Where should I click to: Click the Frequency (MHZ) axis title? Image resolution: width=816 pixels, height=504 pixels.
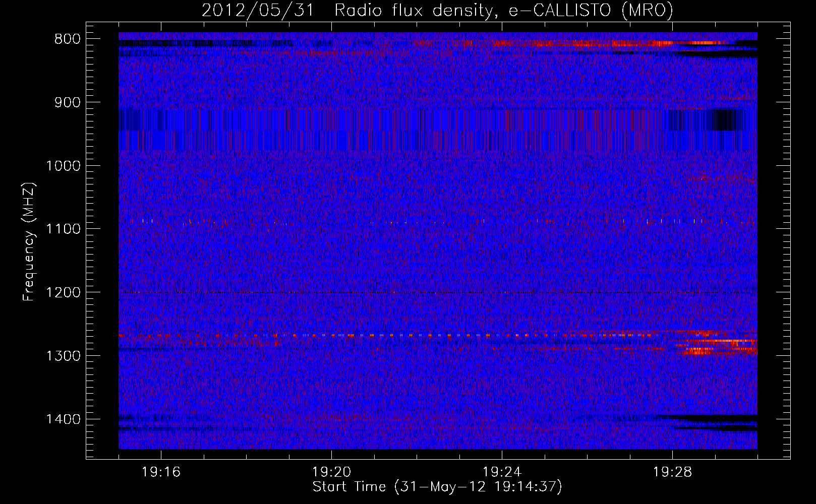pos(29,241)
